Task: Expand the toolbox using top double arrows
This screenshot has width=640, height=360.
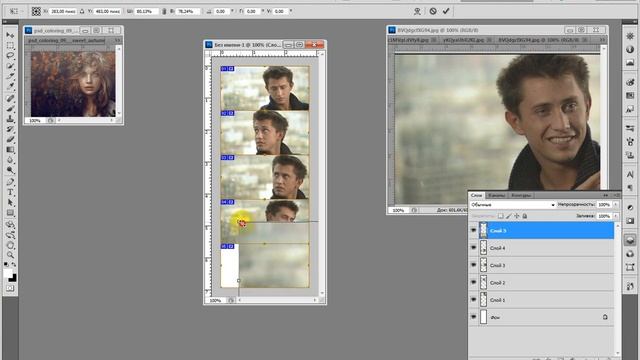Action: [x=5, y=21]
